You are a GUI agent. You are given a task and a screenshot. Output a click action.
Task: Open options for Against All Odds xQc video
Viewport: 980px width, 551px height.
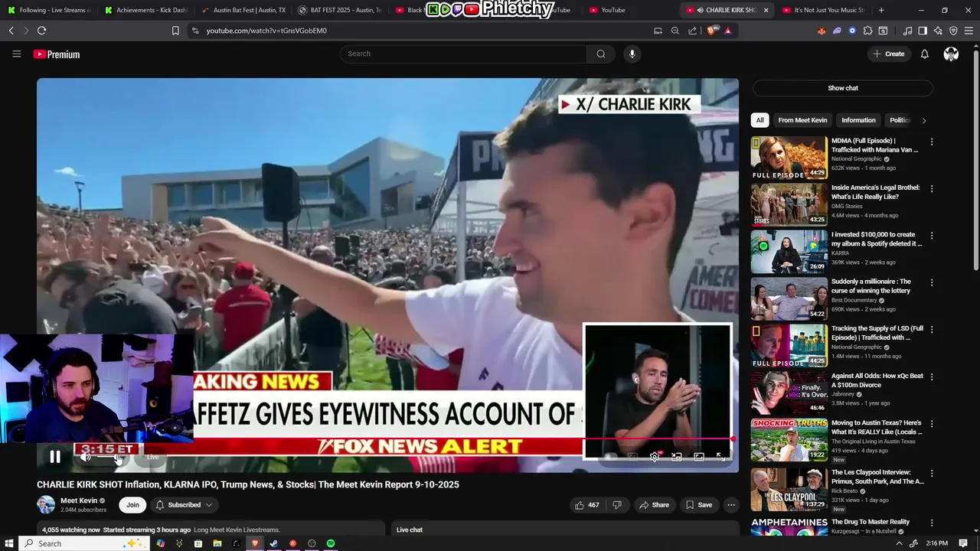pyautogui.click(x=932, y=377)
